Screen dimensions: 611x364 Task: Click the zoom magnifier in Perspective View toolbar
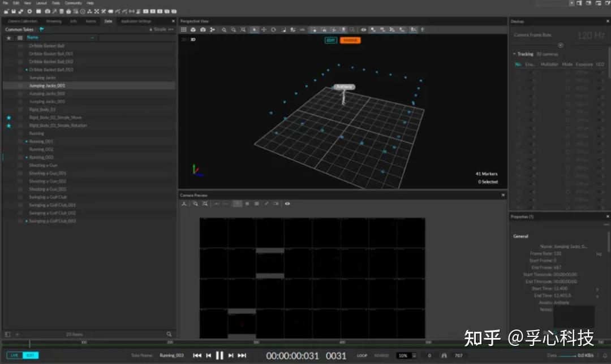coord(224,29)
